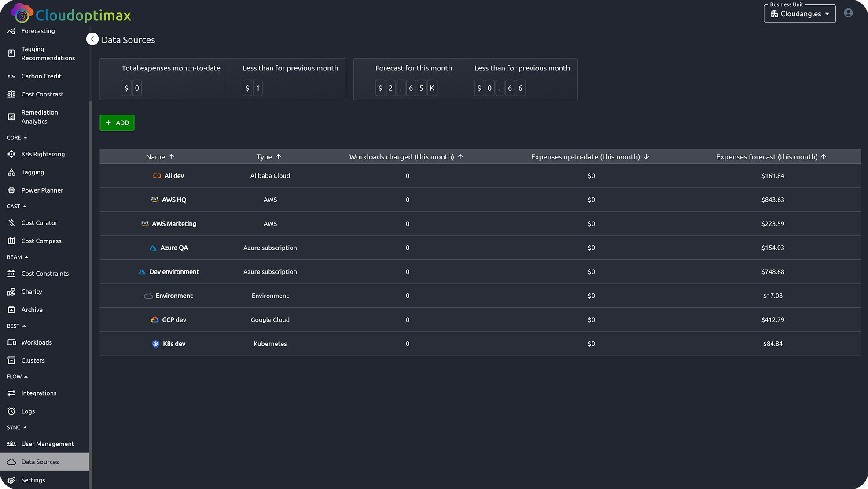Collapse the BEAM sidebar section

click(18, 257)
